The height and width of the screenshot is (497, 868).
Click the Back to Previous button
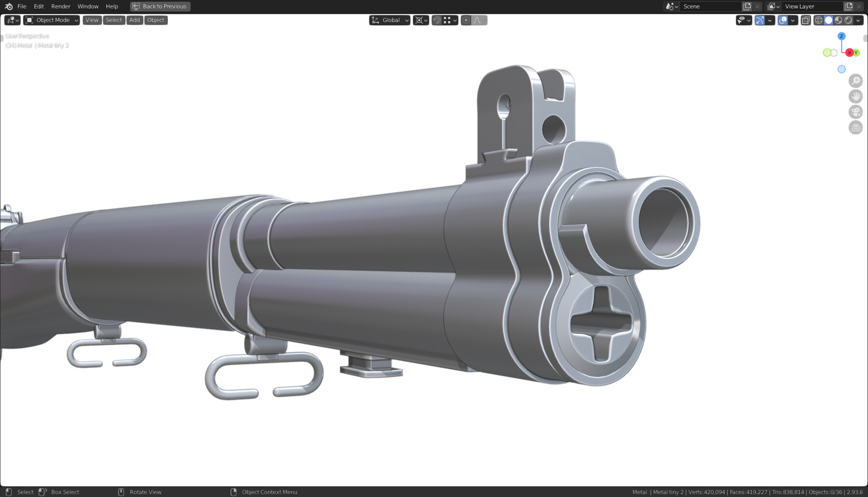click(160, 6)
